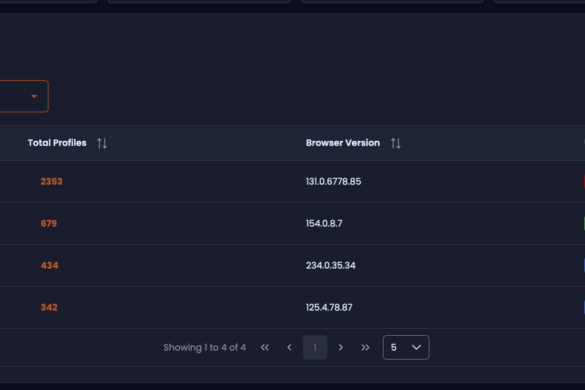Screen dimensions: 585x390
Task: Click the Browser Version column header
Action: [343, 143]
